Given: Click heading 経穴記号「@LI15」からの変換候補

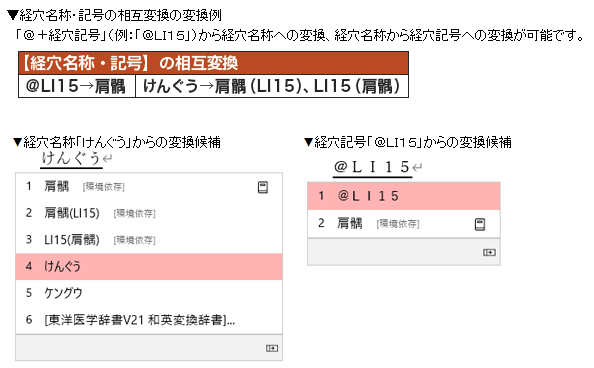Looking at the screenshot, I should (x=408, y=143).
